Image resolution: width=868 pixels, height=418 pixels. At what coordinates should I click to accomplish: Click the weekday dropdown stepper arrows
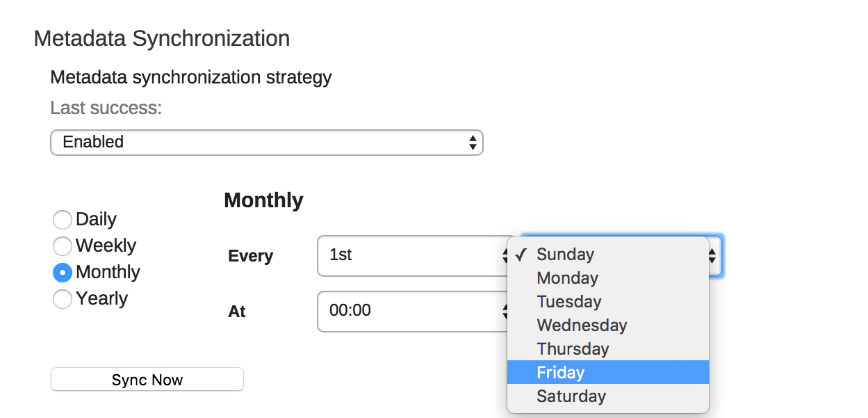tap(712, 256)
